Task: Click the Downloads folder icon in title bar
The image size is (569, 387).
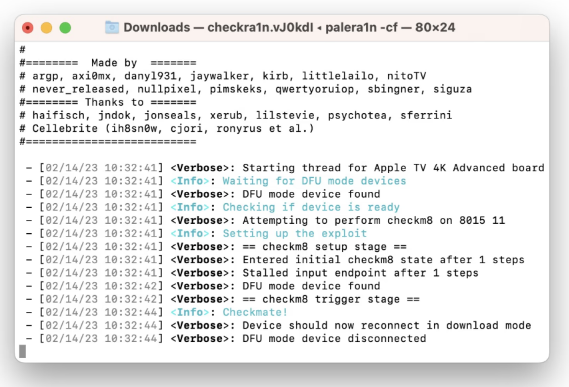Action: pyautogui.click(x=112, y=28)
